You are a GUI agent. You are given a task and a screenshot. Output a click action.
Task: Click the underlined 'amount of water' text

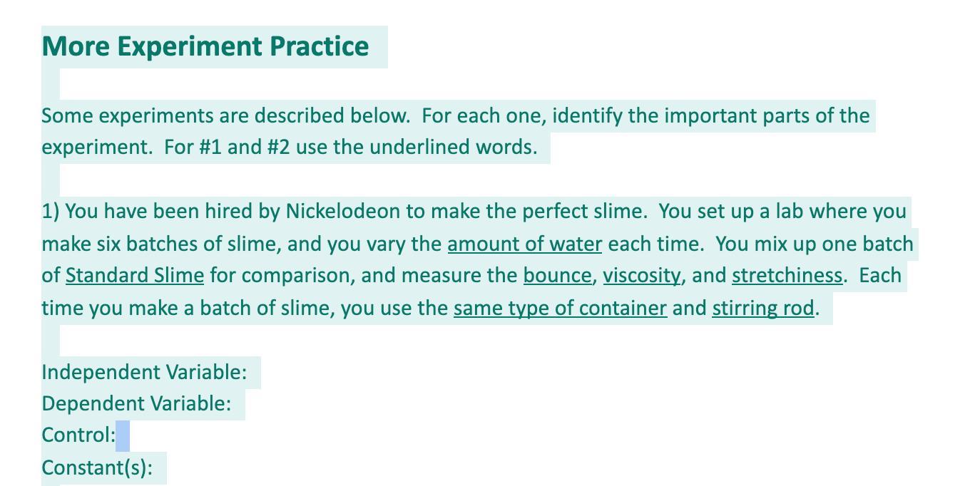pos(524,244)
